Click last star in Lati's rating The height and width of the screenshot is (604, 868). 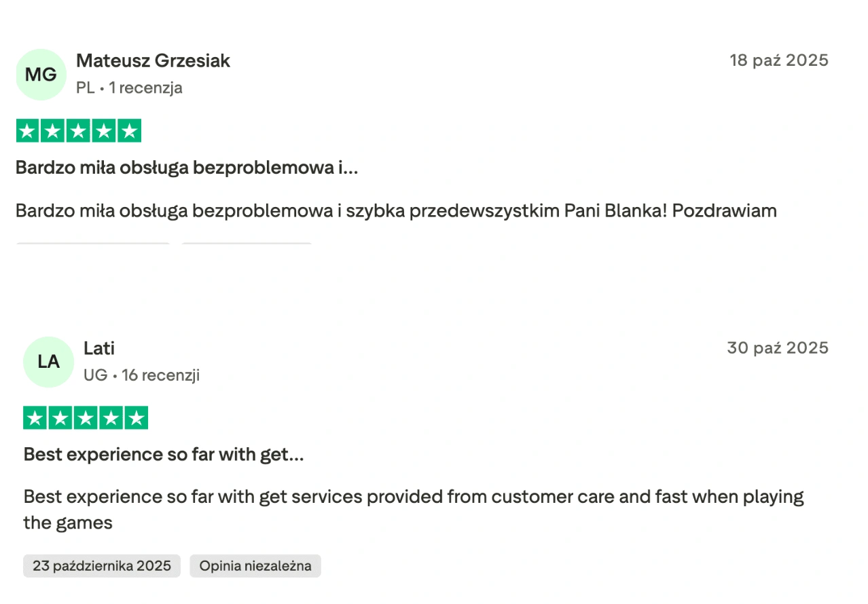pos(136,418)
